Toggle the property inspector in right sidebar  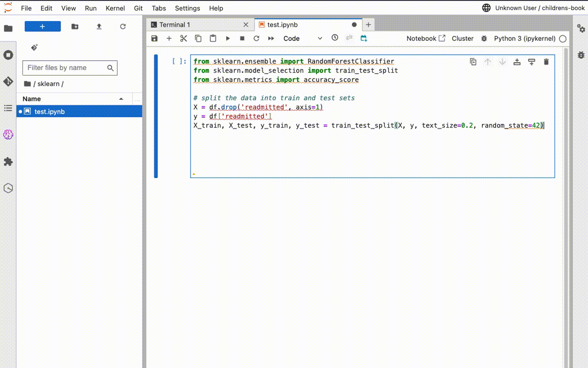(x=581, y=29)
